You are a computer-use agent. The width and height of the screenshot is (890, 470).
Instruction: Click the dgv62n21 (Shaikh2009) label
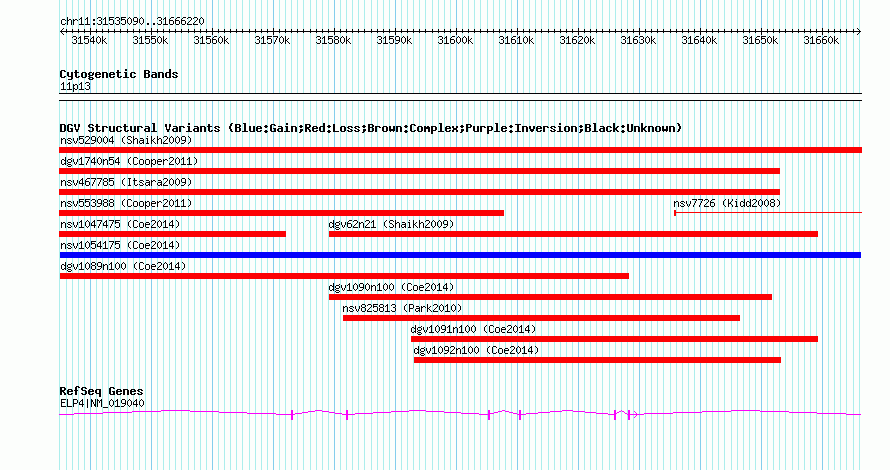pyautogui.click(x=392, y=224)
